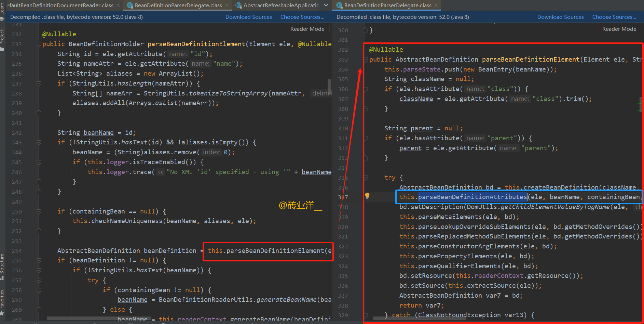Collapse if block fold at line 237
Viewport: 644px width, 324px height.
(39, 83)
